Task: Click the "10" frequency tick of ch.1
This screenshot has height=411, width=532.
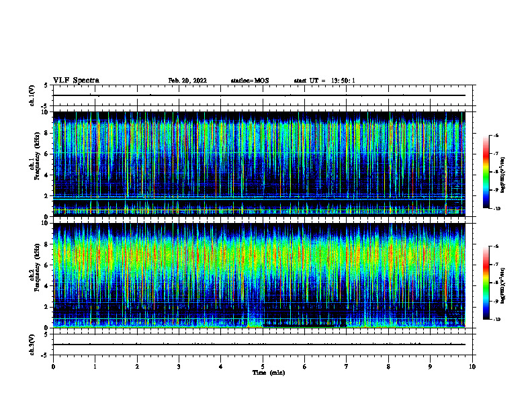Action: 46,112
